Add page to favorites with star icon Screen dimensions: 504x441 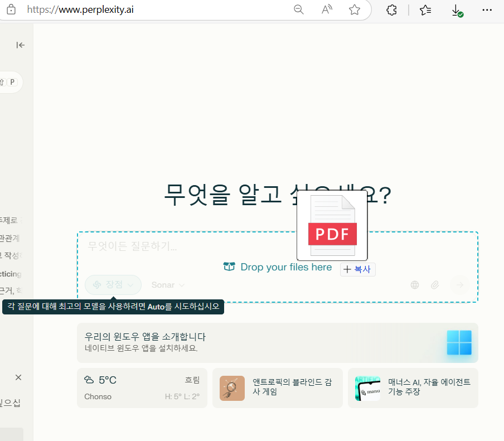(x=355, y=9)
